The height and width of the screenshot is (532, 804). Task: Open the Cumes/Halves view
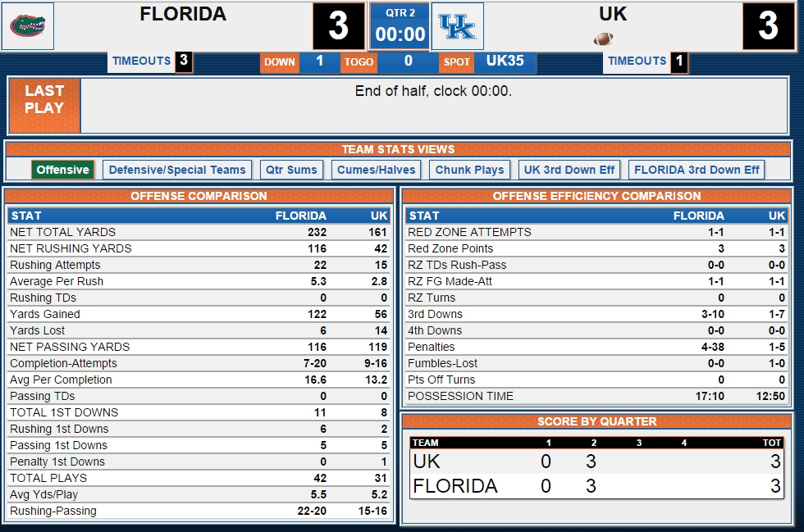click(377, 170)
